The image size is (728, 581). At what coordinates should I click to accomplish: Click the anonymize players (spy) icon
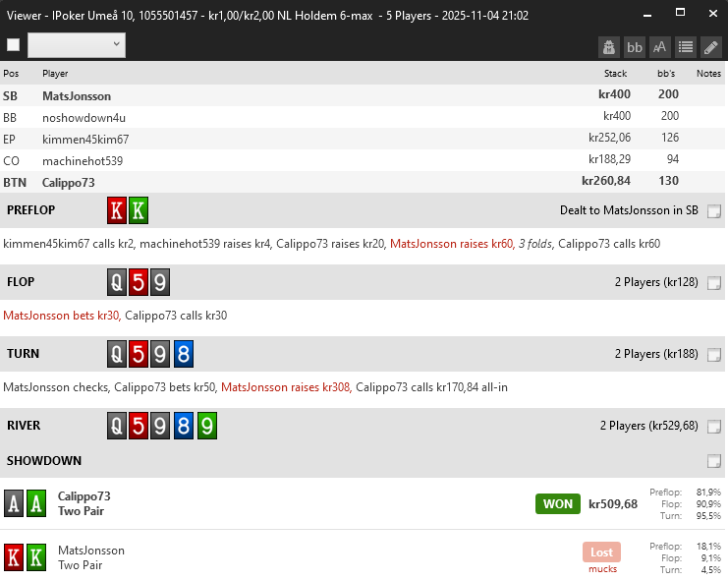click(x=609, y=46)
